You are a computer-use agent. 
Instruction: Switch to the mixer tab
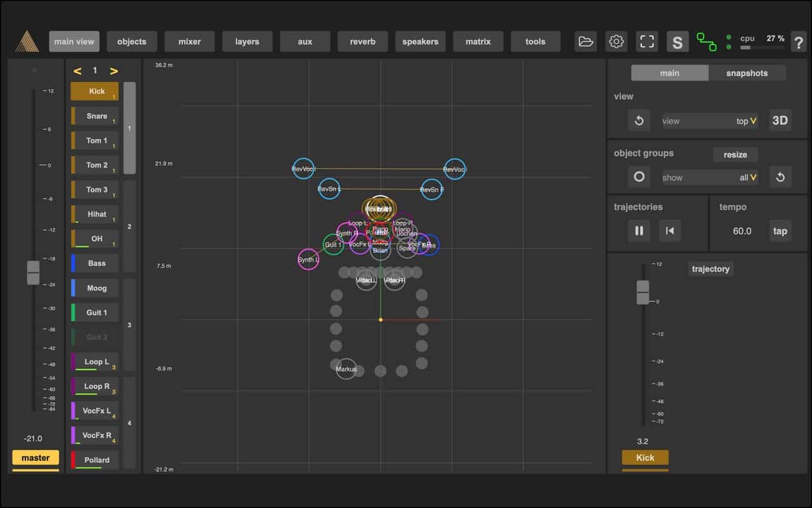pyautogui.click(x=189, y=42)
